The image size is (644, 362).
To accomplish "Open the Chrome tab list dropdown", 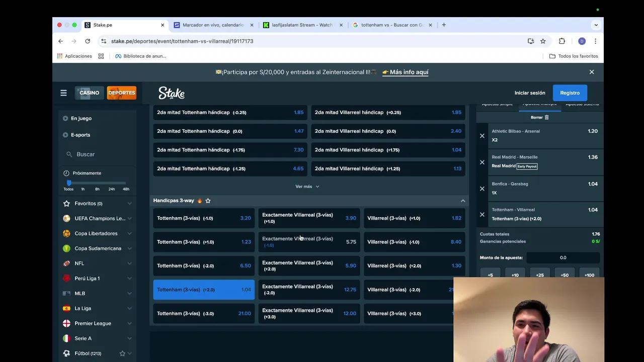I will point(596,25).
